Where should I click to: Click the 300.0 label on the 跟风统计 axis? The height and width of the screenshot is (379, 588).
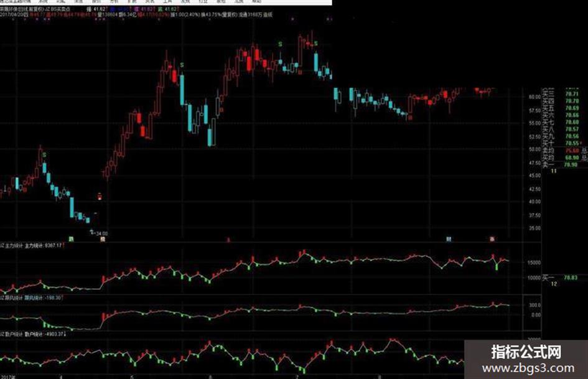click(x=535, y=305)
